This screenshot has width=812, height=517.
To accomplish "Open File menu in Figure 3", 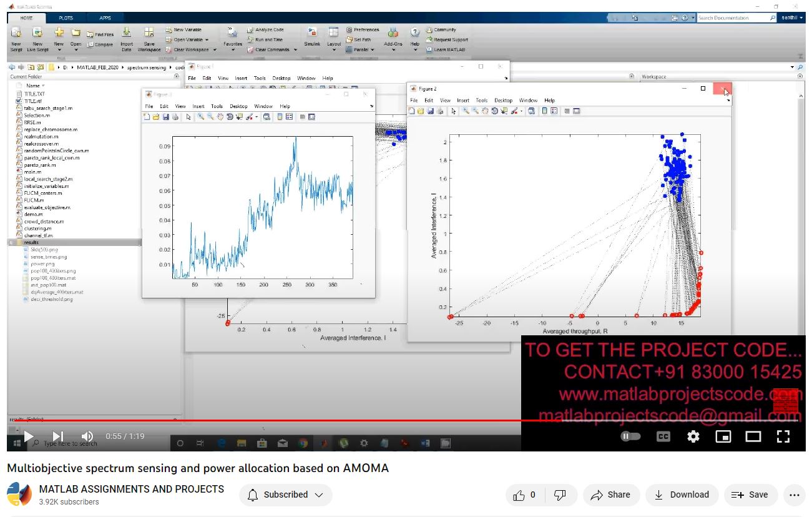I will (x=149, y=107).
